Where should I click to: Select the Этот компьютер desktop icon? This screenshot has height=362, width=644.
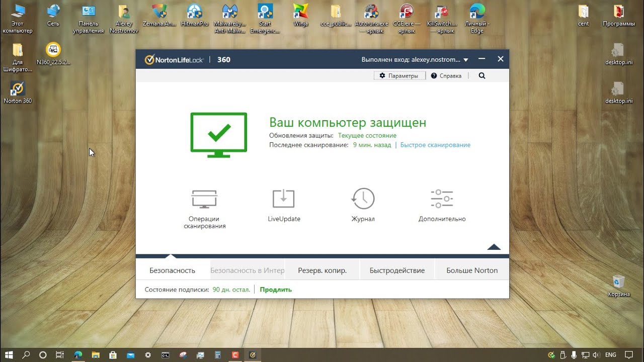[18, 19]
